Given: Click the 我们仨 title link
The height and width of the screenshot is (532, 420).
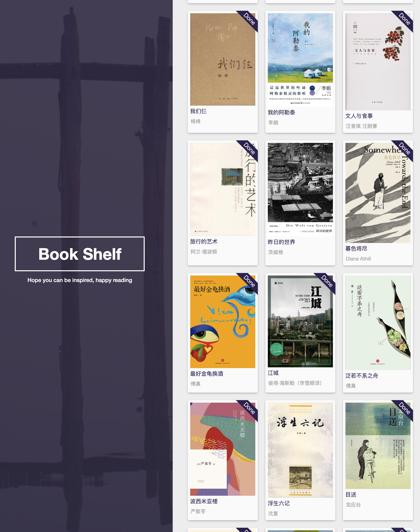Looking at the screenshot, I should [198, 111].
